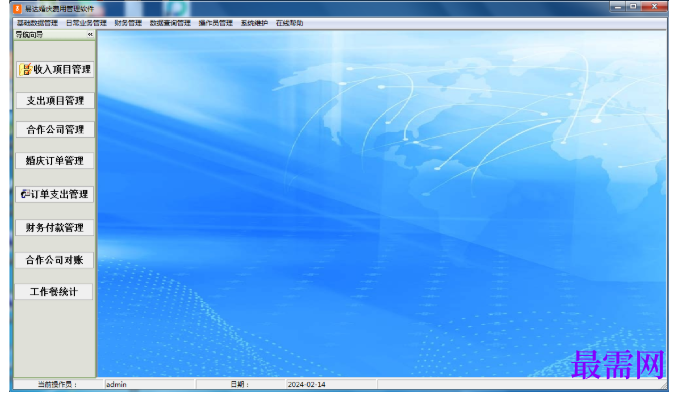Click the 日期 label in status bar

click(240, 384)
